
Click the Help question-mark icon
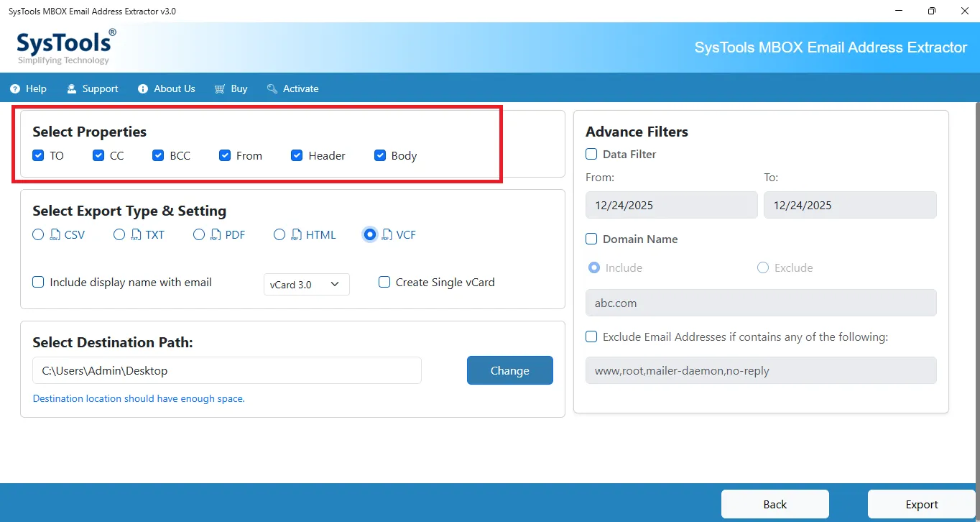click(15, 88)
